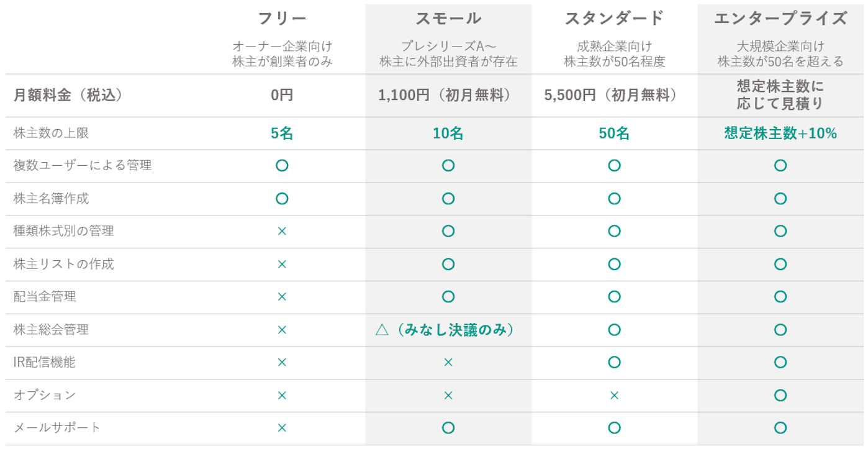Click the スタンダード plan heading

click(x=614, y=19)
